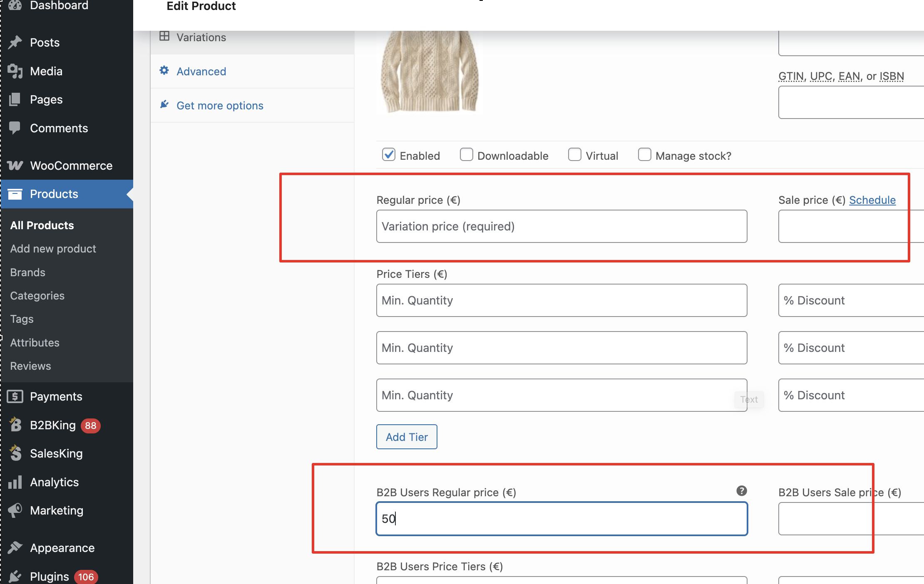Click the B2B Users Regular price field
Viewport: 924px width, 584px height.
[x=562, y=519]
